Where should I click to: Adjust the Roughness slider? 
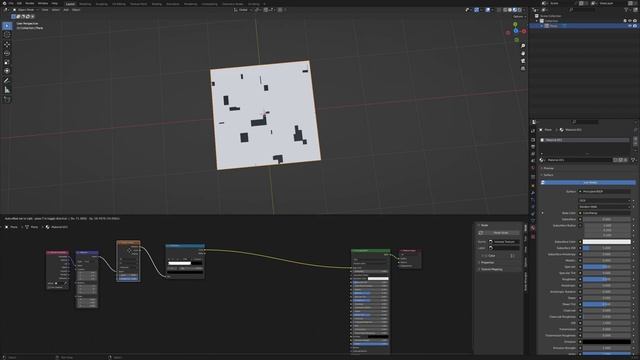[607, 279]
